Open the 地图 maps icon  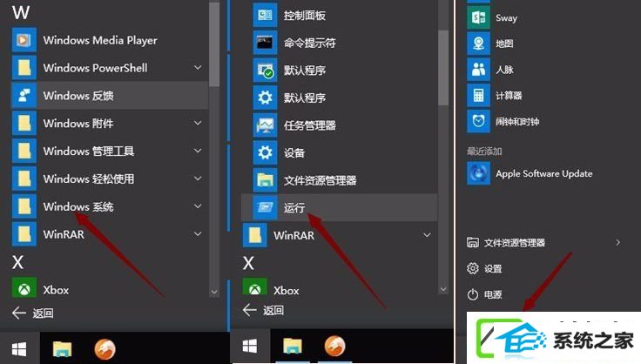tap(478, 44)
